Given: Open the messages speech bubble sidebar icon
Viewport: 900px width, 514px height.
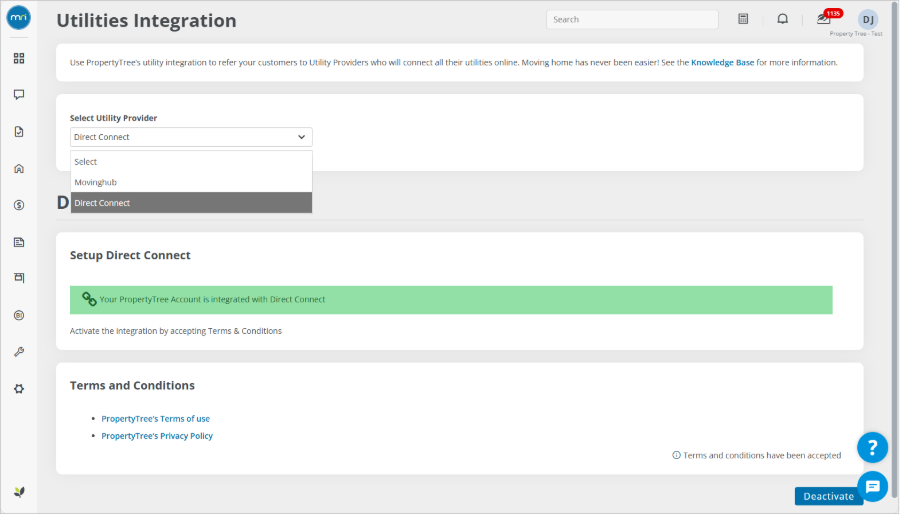Looking at the screenshot, I should (x=19, y=95).
